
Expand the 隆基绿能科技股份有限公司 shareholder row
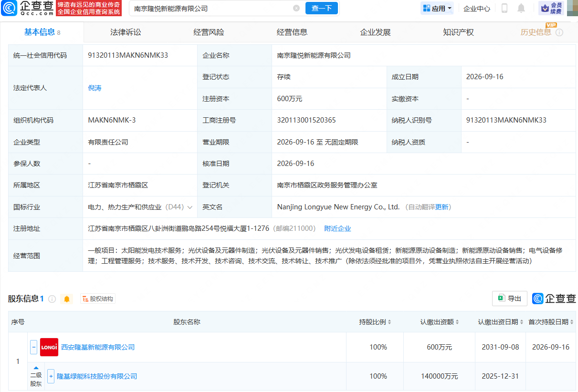51,376
